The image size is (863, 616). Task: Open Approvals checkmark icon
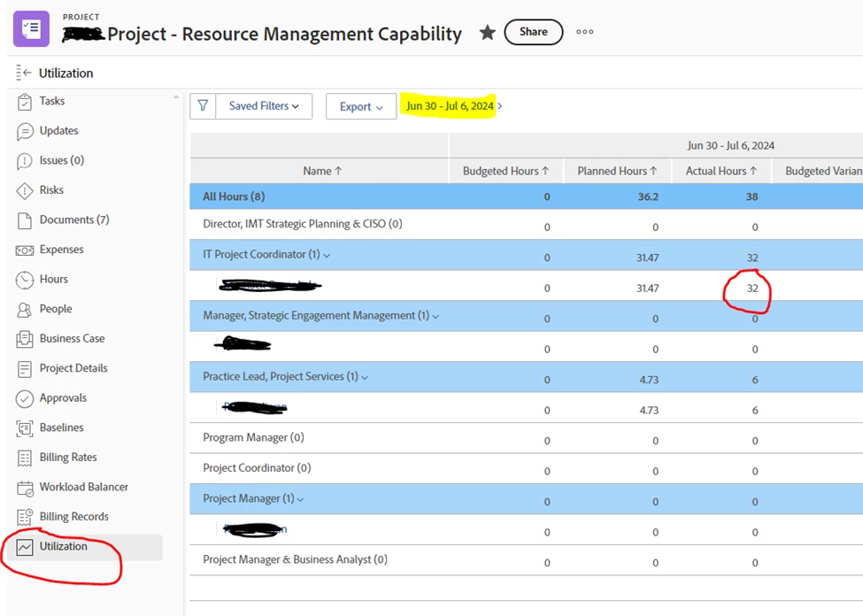coord(25,398)
